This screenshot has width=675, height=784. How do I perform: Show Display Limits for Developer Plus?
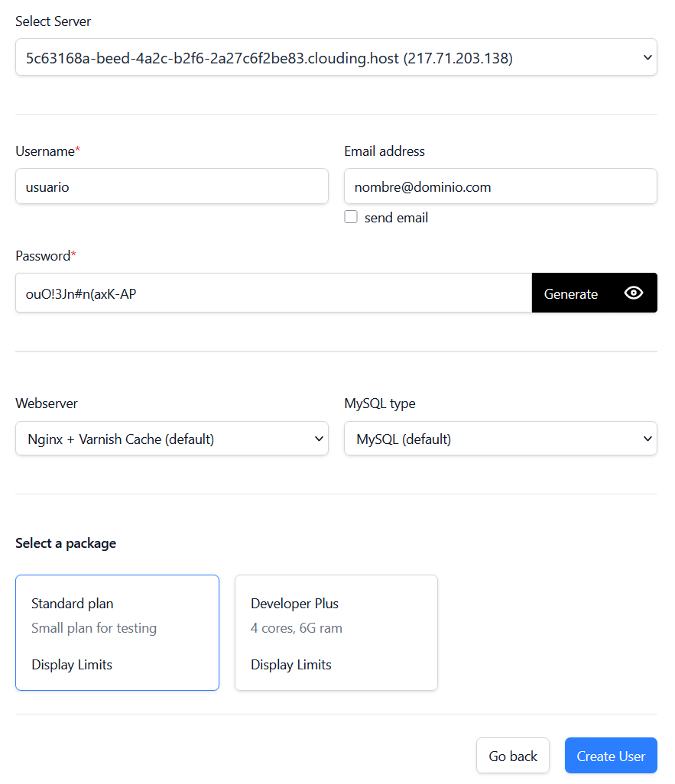[291, 665]
